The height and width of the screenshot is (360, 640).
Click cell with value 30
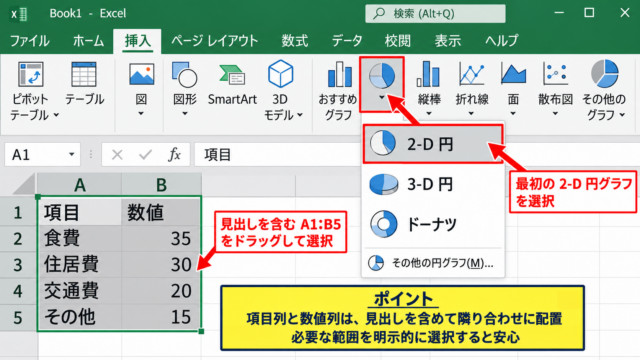[x=161, y=265]
